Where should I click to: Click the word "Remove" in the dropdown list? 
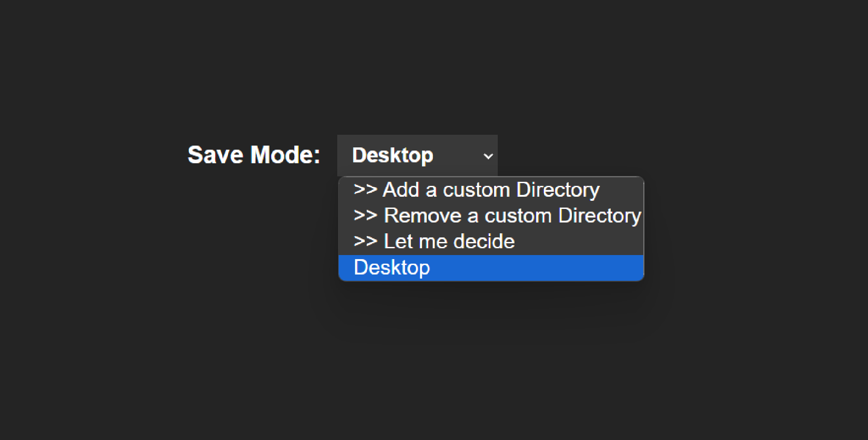(422, 216)
